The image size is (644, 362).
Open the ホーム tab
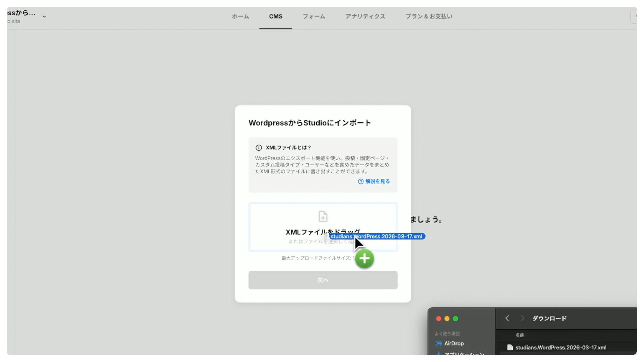coord(240,16)
